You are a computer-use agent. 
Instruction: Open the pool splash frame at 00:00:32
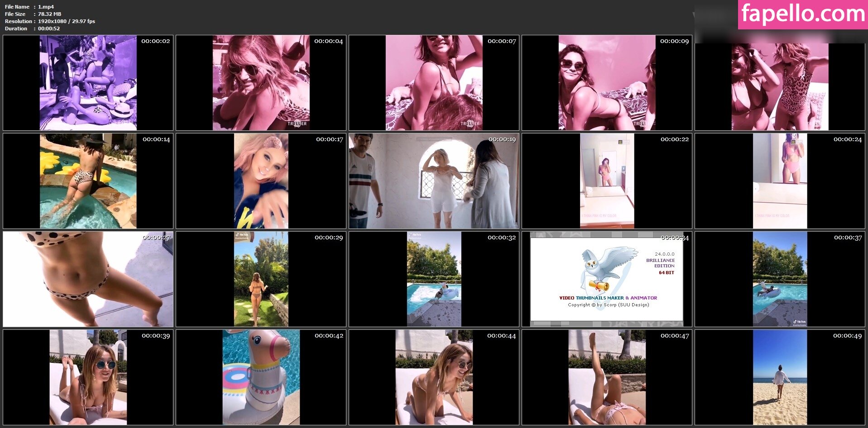[x=434, y=279]
